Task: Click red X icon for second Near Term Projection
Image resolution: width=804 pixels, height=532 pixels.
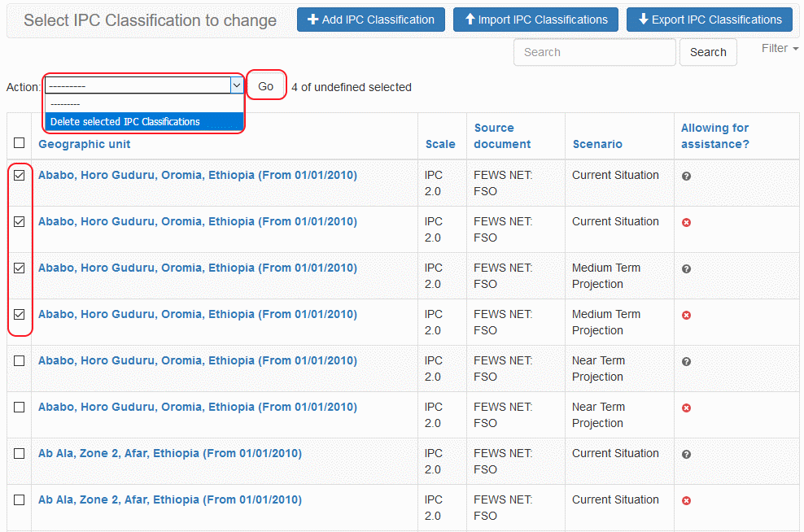Action: (x=686, y=408)
